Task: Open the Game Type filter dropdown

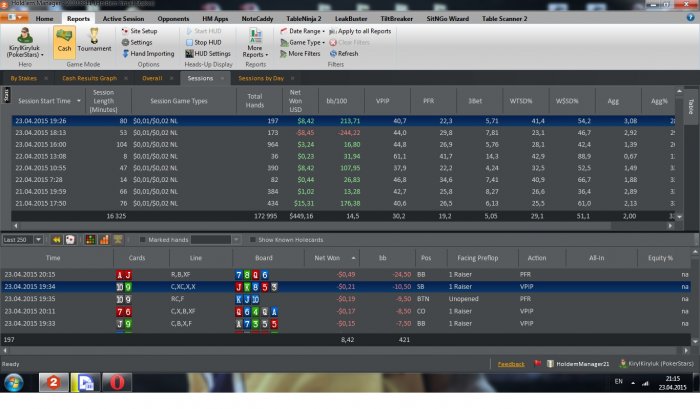Action: (302, 42)
